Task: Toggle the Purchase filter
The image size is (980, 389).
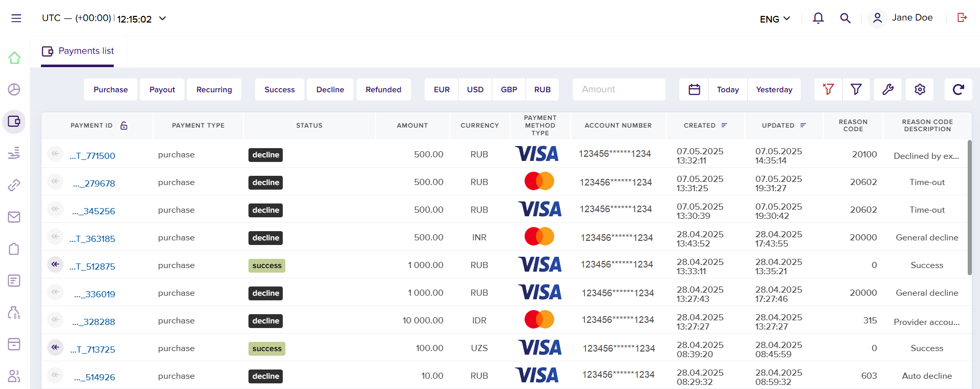Action: point(111,90)
